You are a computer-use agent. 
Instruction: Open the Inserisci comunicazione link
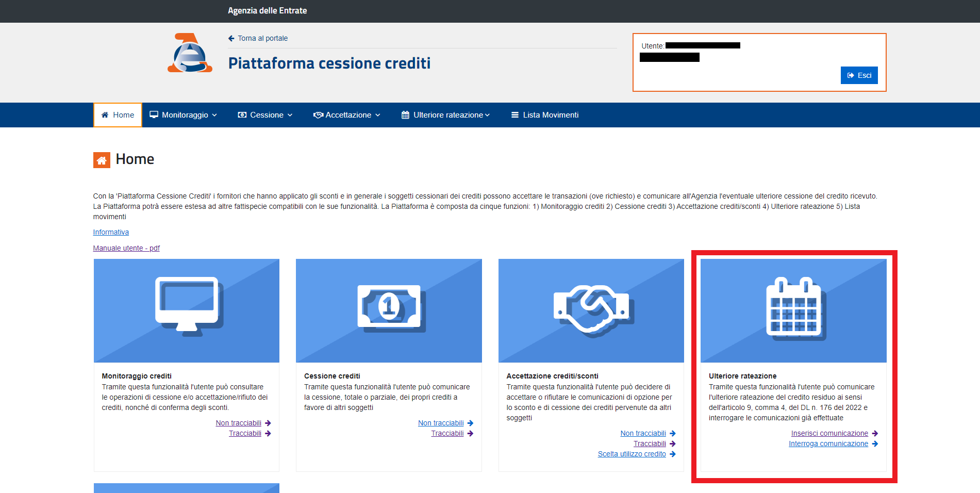(829, 433)
